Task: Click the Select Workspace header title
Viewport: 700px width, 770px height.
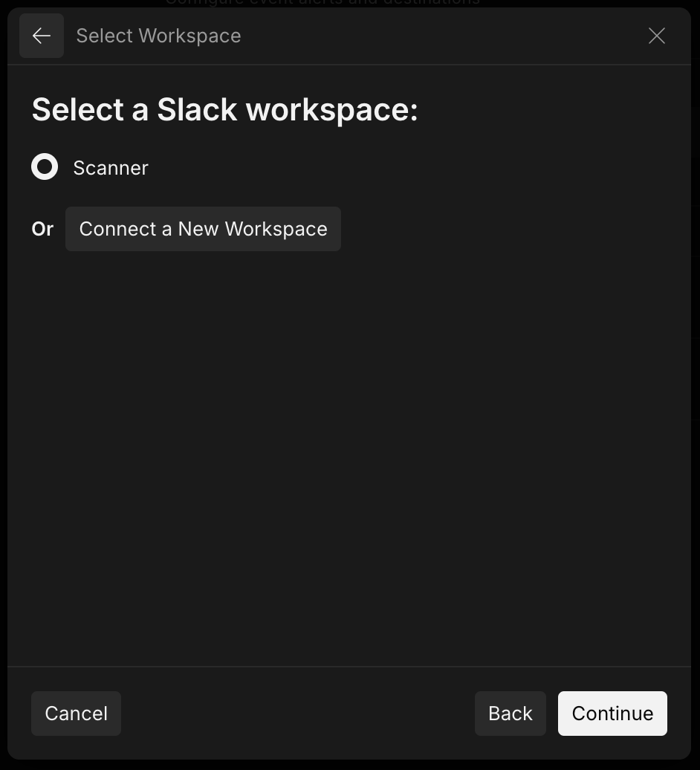Action: (158, 36)
